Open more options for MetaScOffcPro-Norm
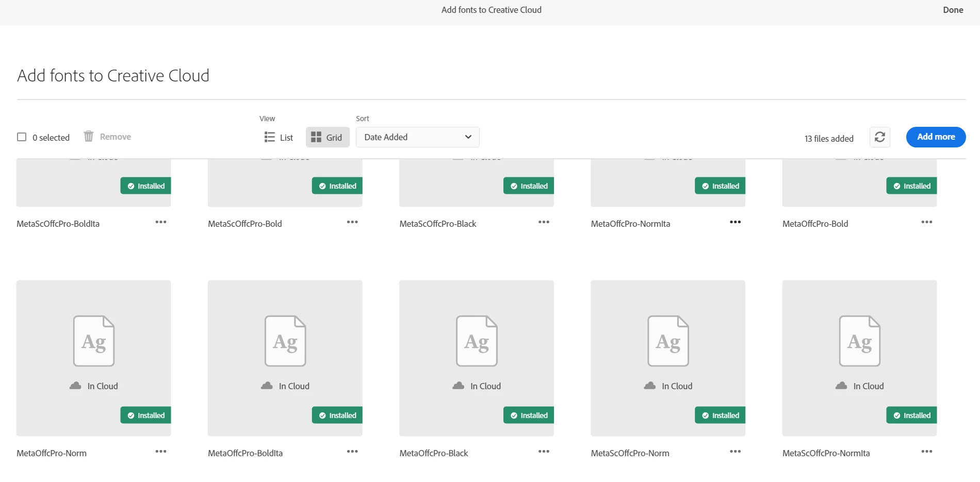Viewport: 980px width, 482px height. coord(736,452)
